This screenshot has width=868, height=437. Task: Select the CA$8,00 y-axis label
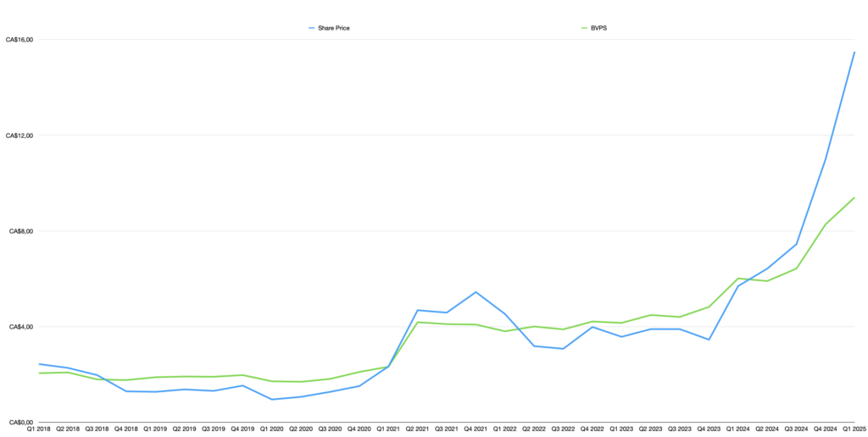click(x=19, y=231)
